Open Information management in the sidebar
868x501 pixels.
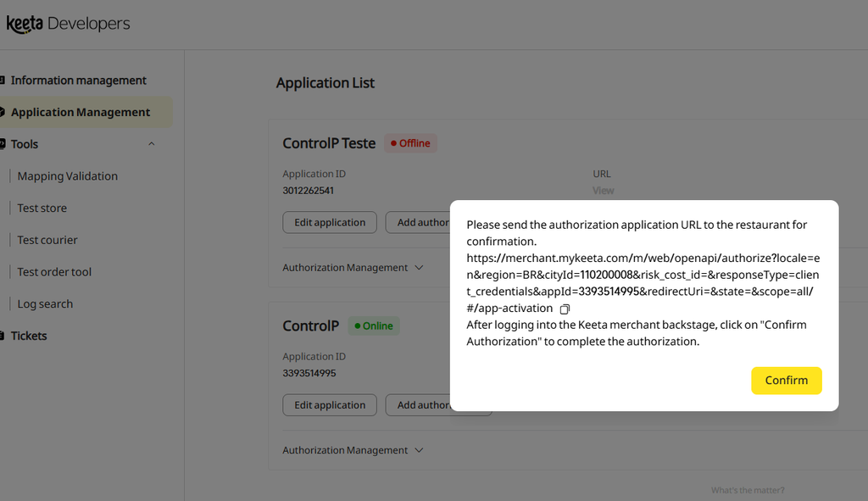78,81
